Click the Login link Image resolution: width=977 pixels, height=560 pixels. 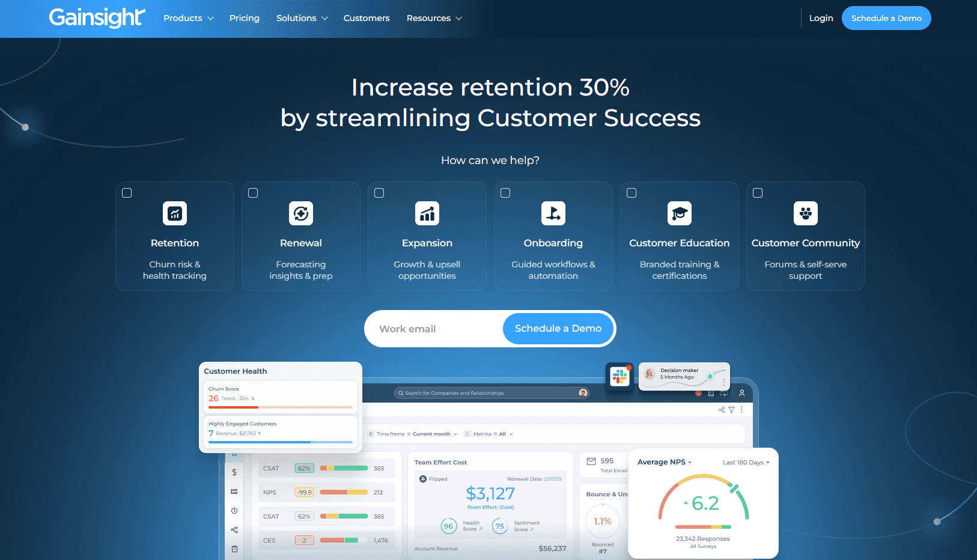(821, 18)
